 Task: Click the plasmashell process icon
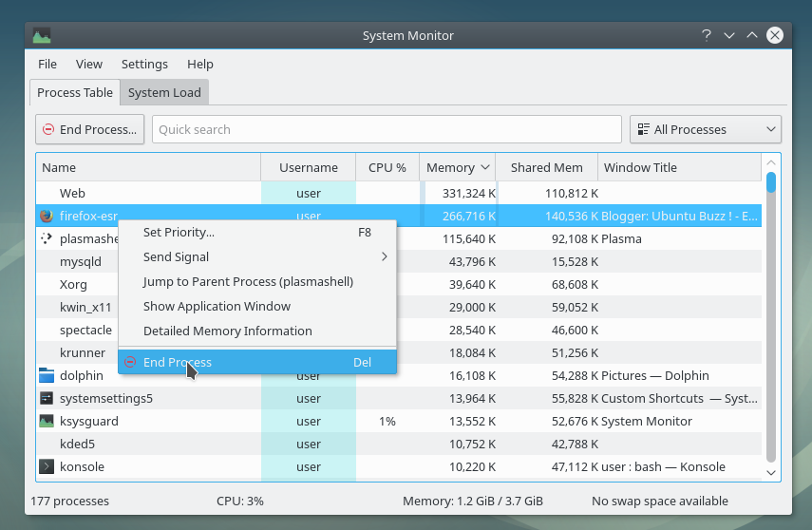click(47, 238)
